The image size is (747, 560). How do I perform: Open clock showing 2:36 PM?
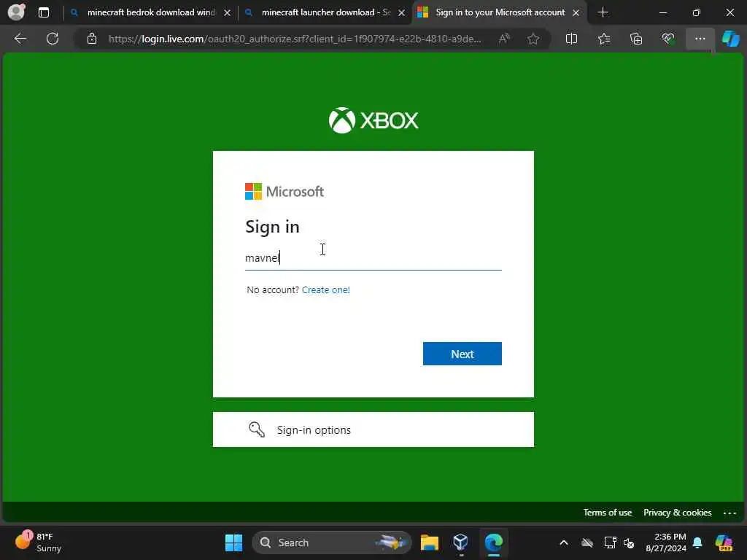tap(666, 542)
